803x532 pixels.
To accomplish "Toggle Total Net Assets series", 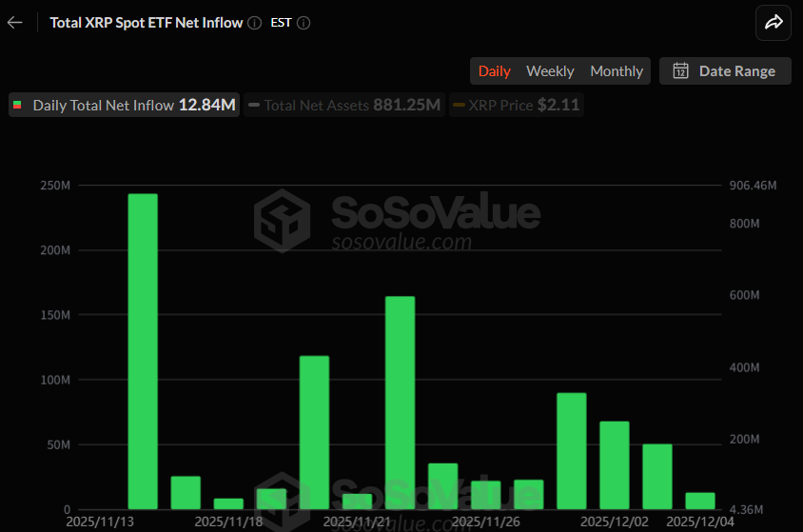I will 343,106.
